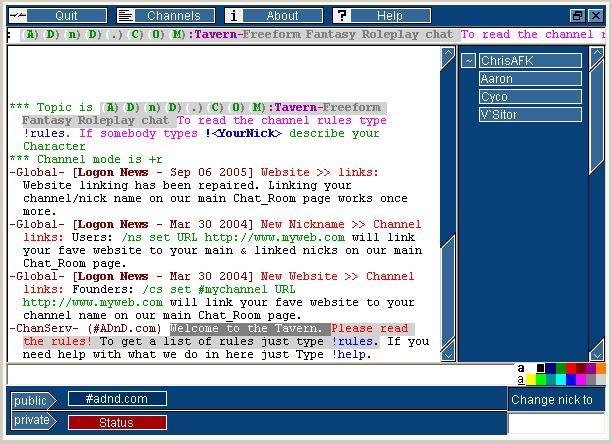Pick the magenta color swatch
612x444 pixels.
[581, 379]
